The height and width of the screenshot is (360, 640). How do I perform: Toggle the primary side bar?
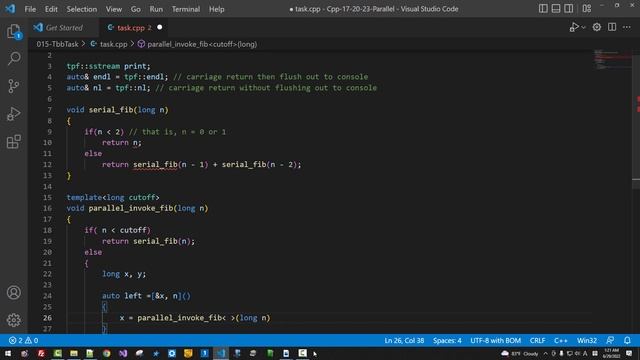543,9
